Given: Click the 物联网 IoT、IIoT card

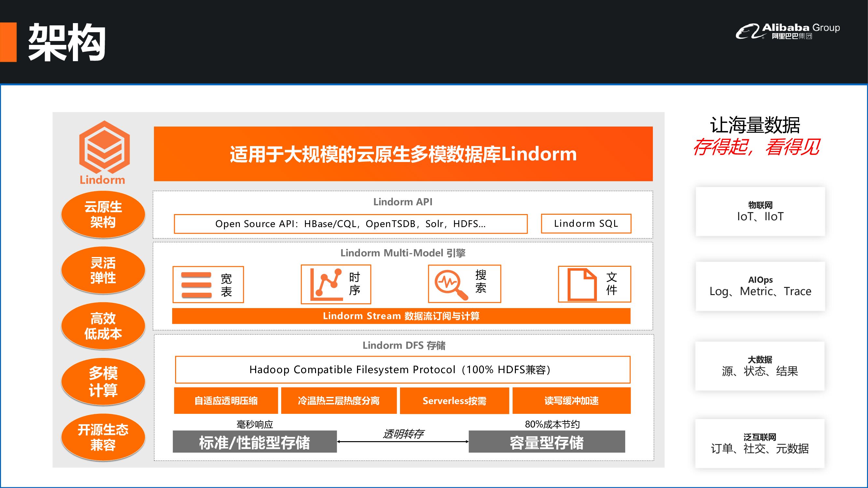Looking at the screenshot, I should point(760,211).
